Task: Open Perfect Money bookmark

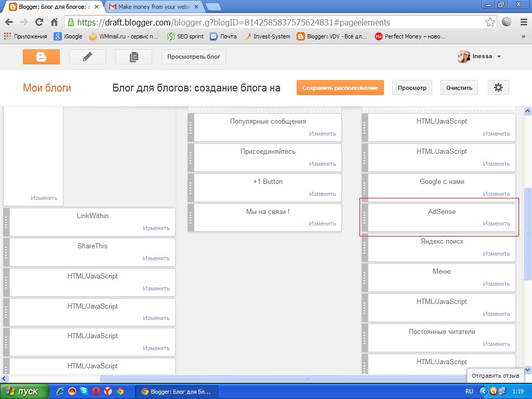Action: (410, 36)
